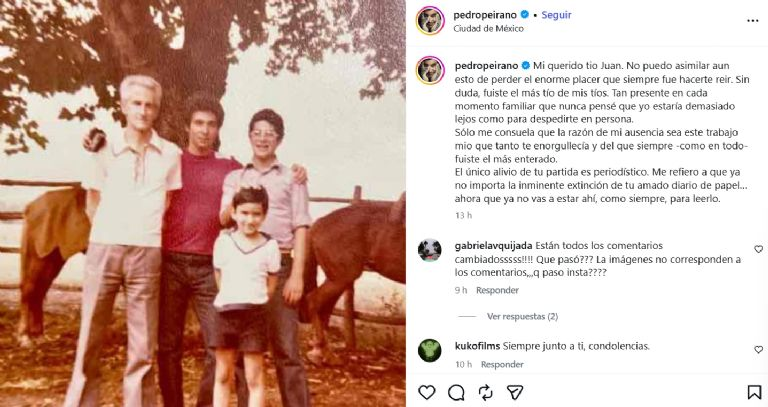Click pedropeirano avatar beside caption

click(x=430, y=70)
